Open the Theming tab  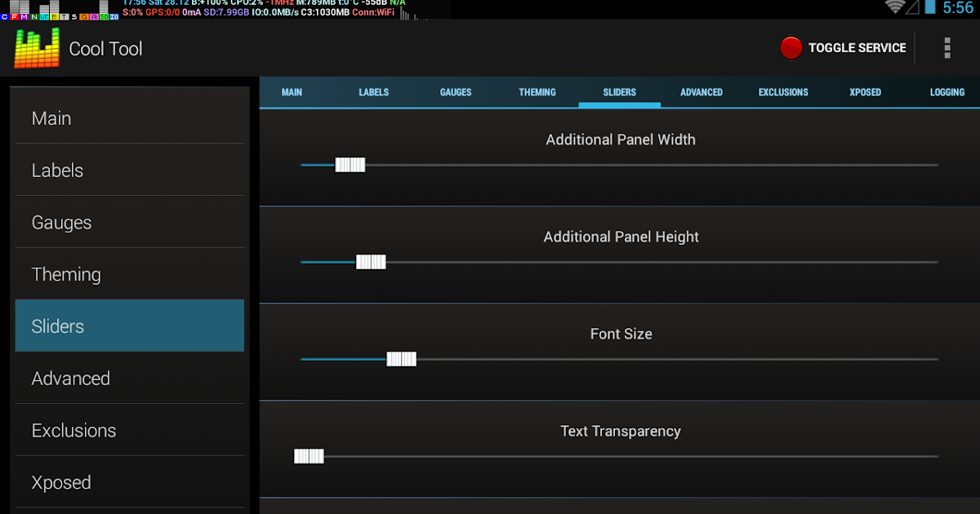tap(537, 92)
